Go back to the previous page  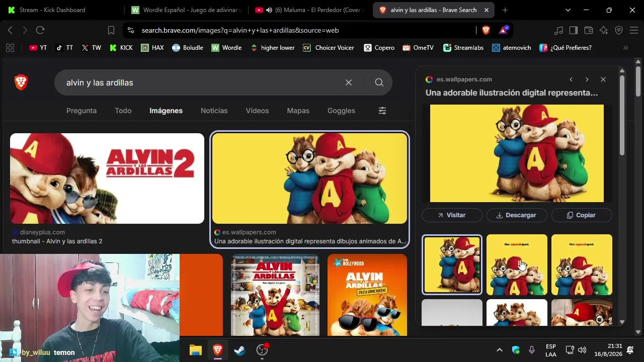[10, 30]
